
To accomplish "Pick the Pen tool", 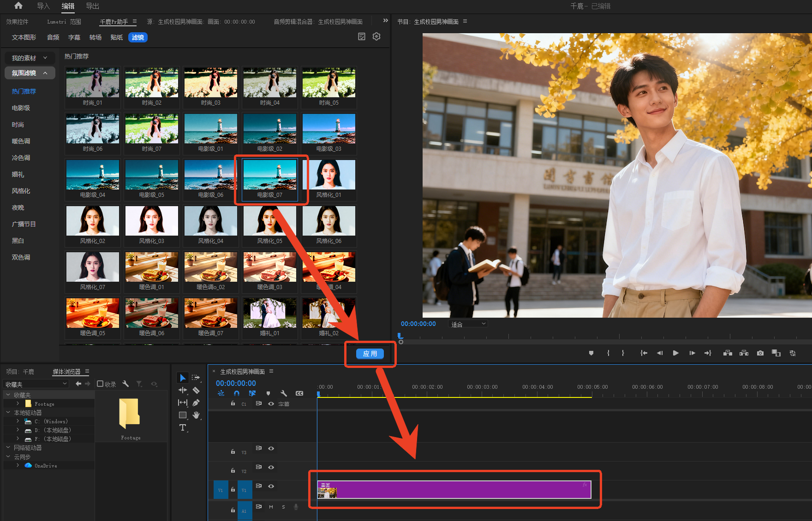I will [x=196, y=403].
